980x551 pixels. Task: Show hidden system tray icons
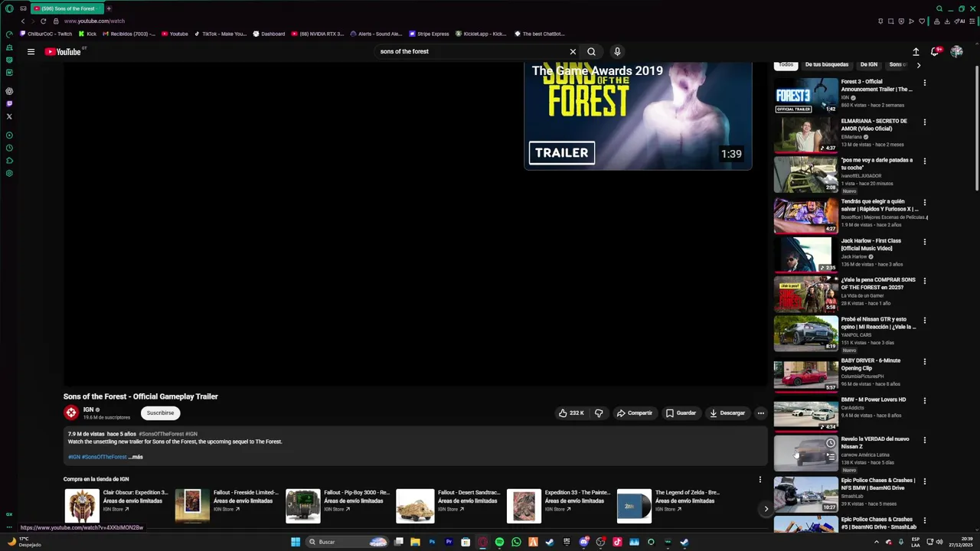(x=877, y=542)
